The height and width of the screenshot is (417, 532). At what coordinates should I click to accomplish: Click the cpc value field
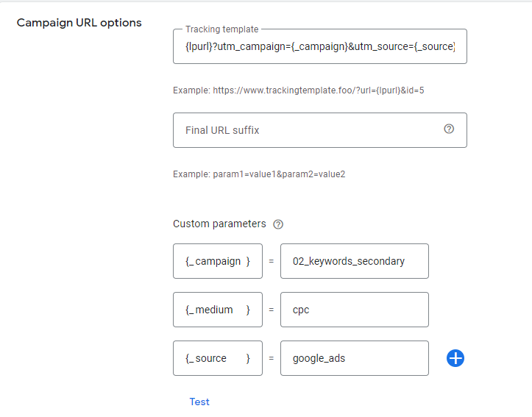coord(354,310)
